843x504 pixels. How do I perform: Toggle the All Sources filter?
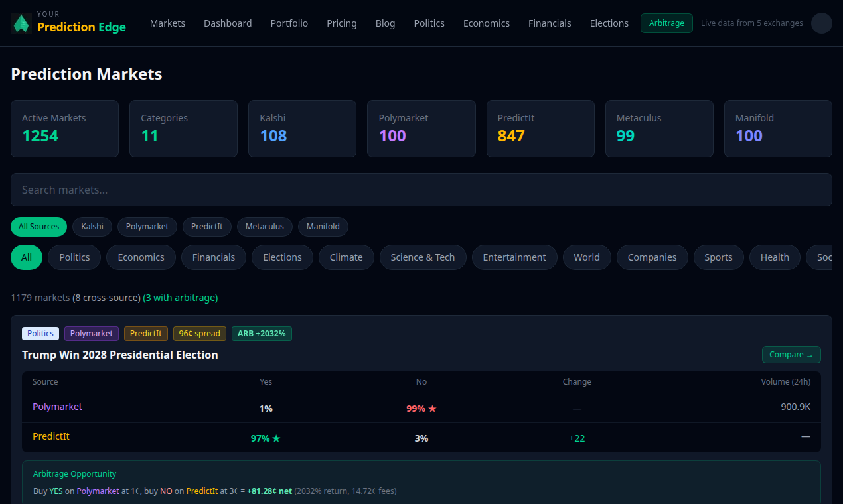click(38, 226)
